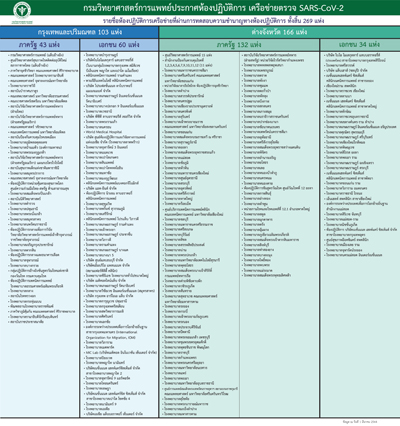Image resolution: width=400 pixels, height=426 pixels.
Task: Click the 'MIC Lab' list entry
Action: click(x=120, y=352)
